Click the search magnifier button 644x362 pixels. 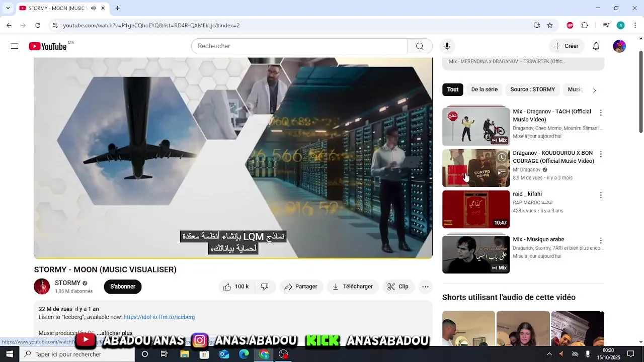(420, 46)
